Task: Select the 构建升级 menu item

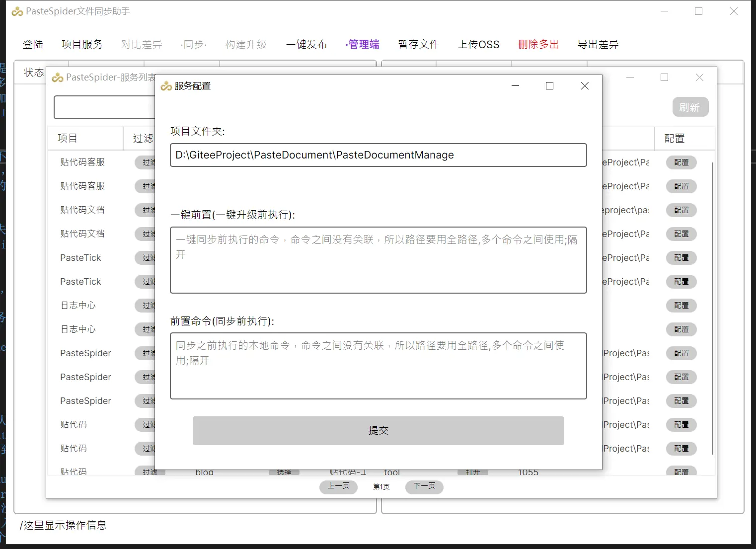Action: pyautogui.click(x=246, y=44)
